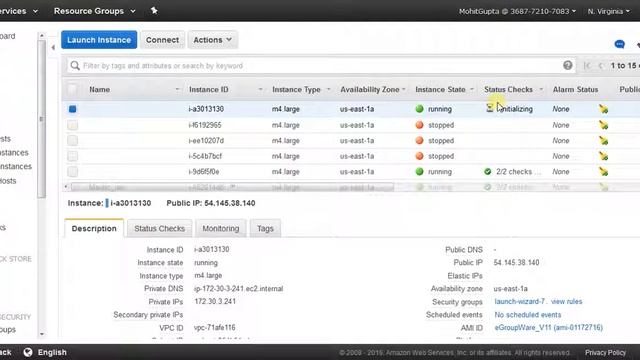Click red stopped state icon of i-f6192965
Image resolution: width=640 pixels, height=360 pixels.
(419, 125)
